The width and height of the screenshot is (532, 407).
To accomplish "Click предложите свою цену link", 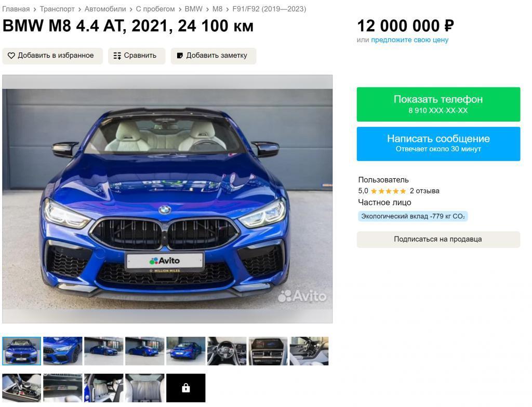I will click(x=409, y=40).
